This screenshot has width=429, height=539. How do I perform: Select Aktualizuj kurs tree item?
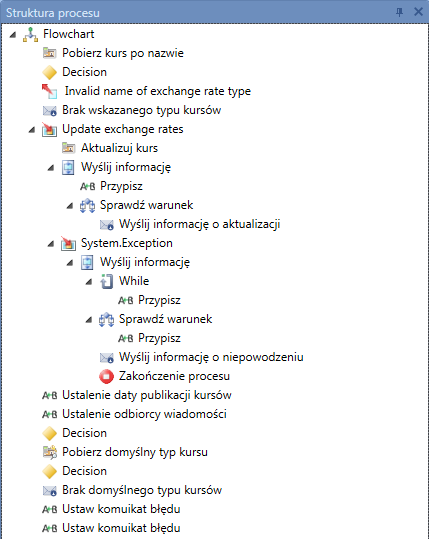[120, 148]
